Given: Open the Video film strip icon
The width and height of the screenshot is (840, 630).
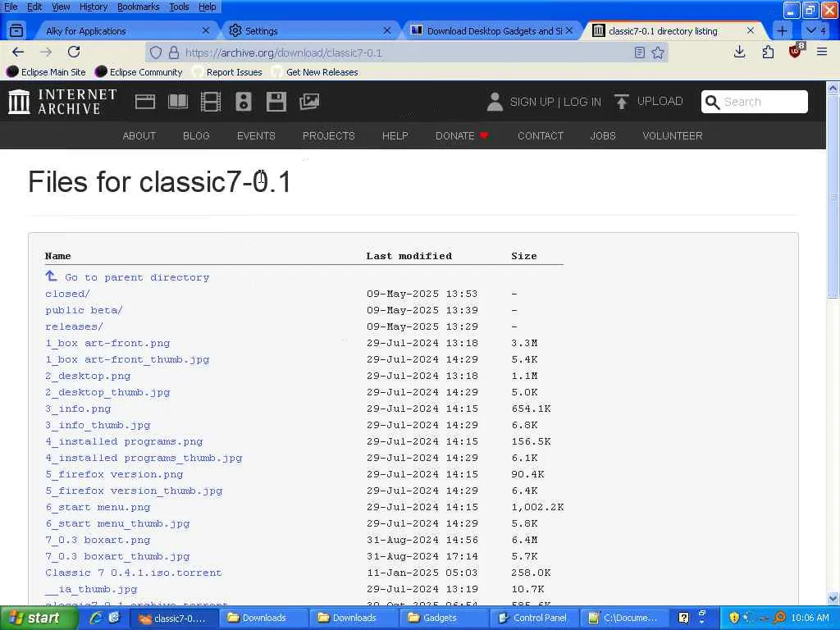Looking at the screenshot, I should coord(211,102).
